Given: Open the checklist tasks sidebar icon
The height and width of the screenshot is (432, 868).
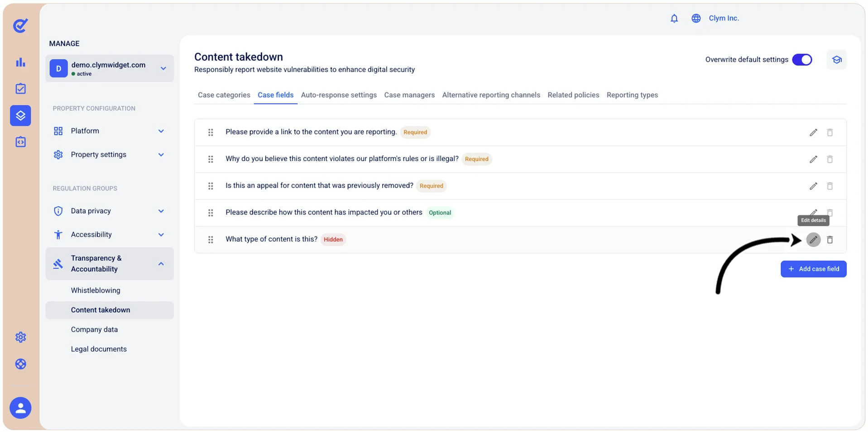Looking at the screenshot, I should click(x=20, y=89).
